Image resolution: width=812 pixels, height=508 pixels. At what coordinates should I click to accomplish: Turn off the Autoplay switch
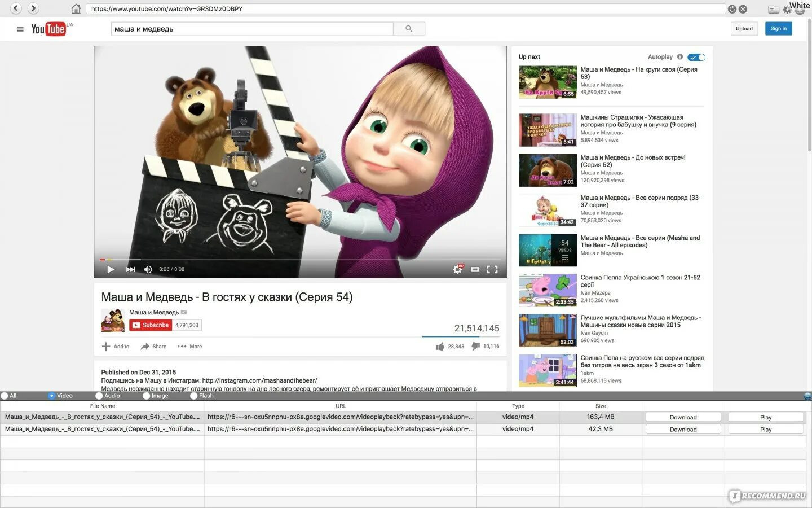pos(696,57)
